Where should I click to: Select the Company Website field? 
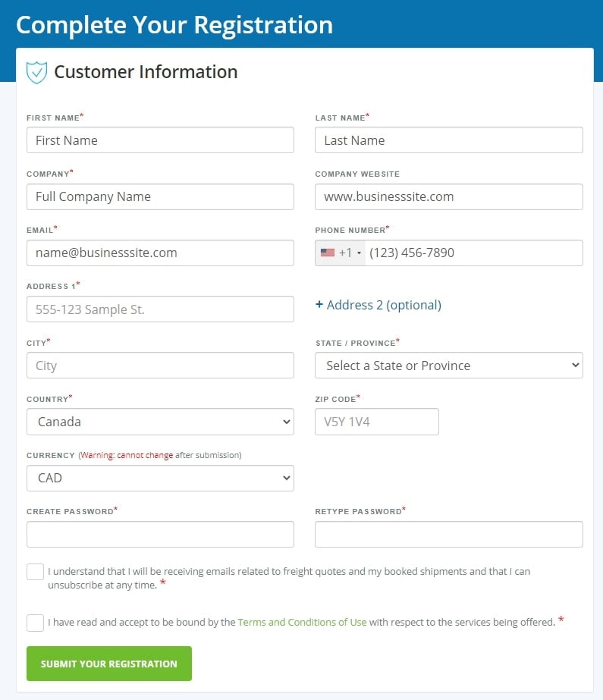point(448,196)
